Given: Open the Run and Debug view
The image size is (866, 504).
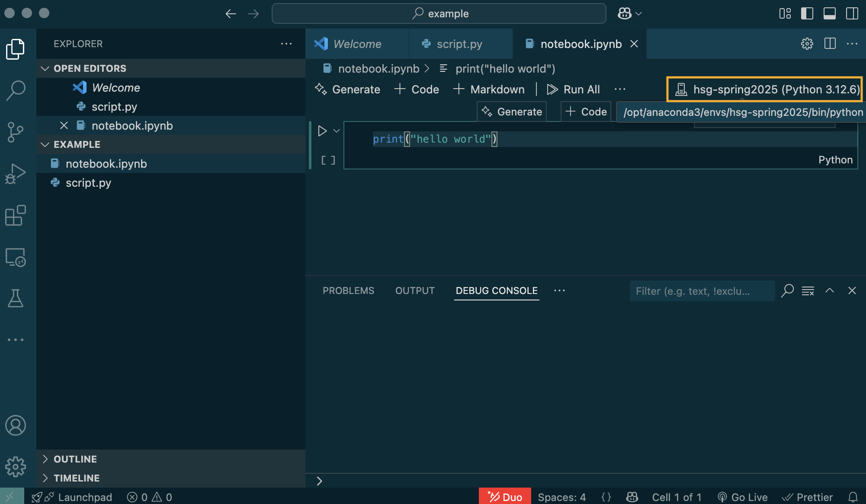Looking at the screenshot, I should [x=16, y=174].
